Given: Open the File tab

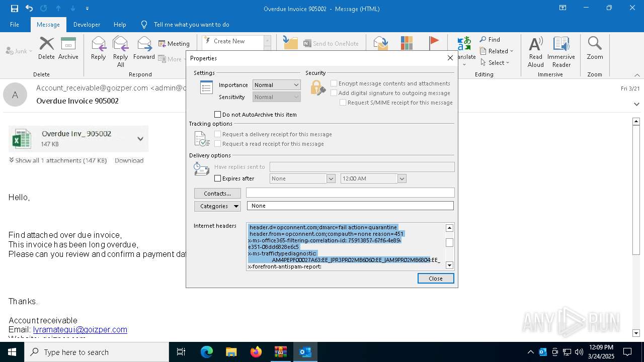Looking at the screenshot, I should pyautogui.click(x=15, y=25).
